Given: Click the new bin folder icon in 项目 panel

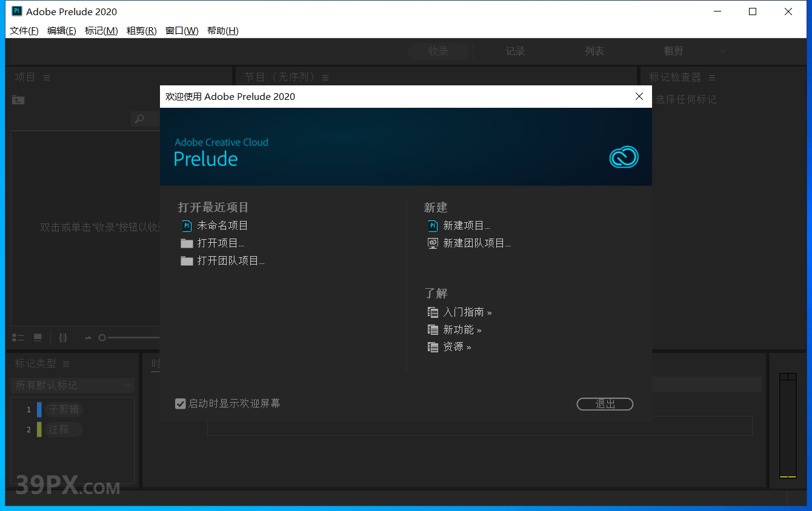Looking at the screenshot, I should pyautogui.click(x=18, y=100).
